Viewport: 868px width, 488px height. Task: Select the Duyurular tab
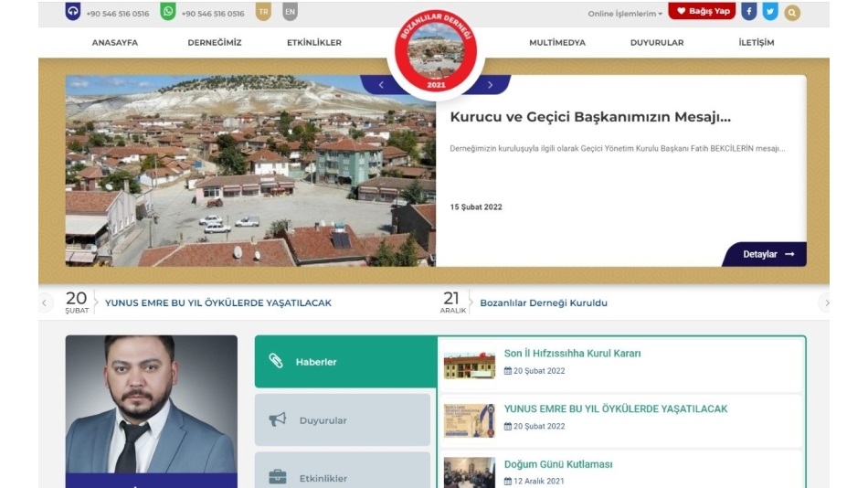(x=342, y=419)
